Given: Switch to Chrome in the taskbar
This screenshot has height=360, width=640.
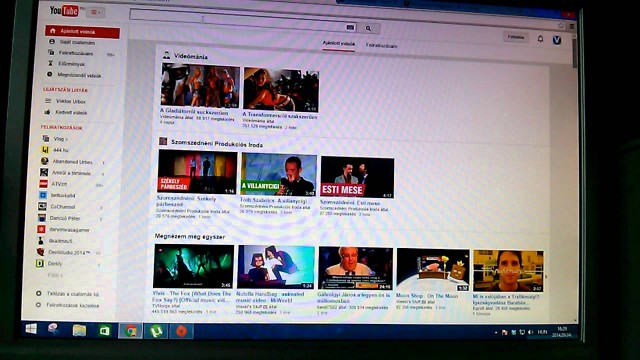Looking at the screenshot, I should coord(131,331).
